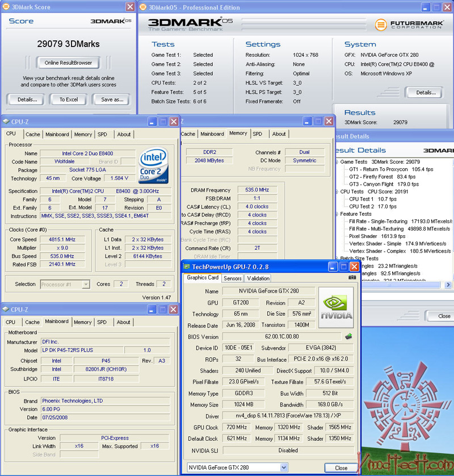
Task: Click the 3DMark Score title bar icon
Action: [x=6, y=7]
